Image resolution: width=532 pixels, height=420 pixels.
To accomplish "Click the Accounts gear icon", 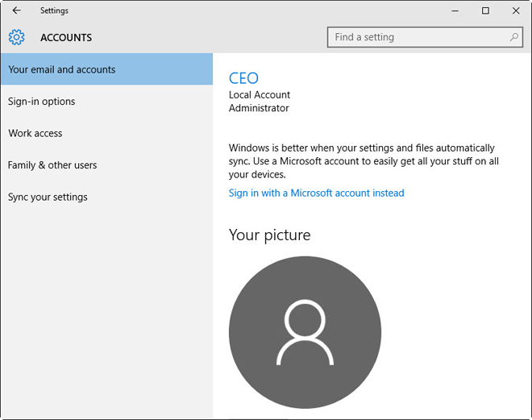I will coord(17,37).
